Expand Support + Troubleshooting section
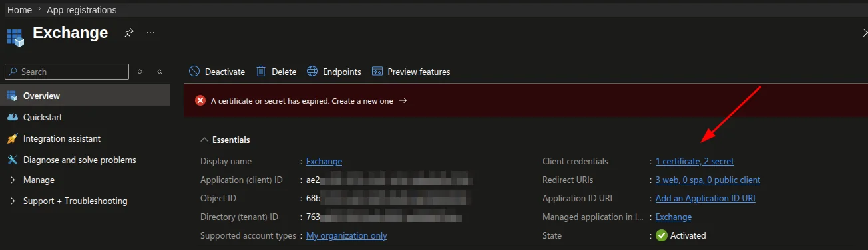Image resolution: width=868 pixels, height=250 pixels. point(12,201)
